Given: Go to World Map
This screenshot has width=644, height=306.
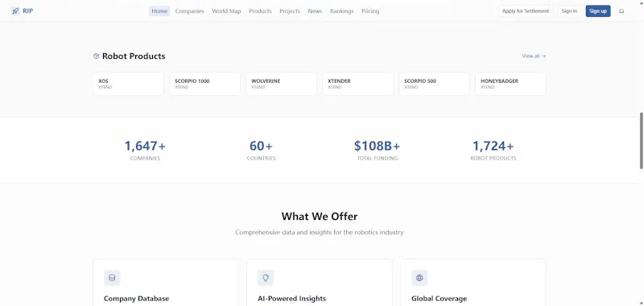Looking at the screenshot, I should (x=226, y=11).
